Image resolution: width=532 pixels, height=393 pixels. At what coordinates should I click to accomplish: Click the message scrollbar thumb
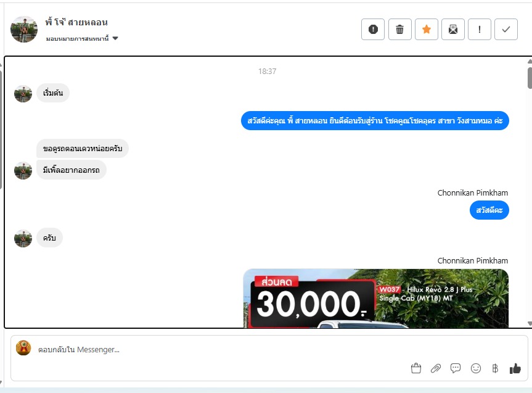pyautogui.click(x=530, y=78)
